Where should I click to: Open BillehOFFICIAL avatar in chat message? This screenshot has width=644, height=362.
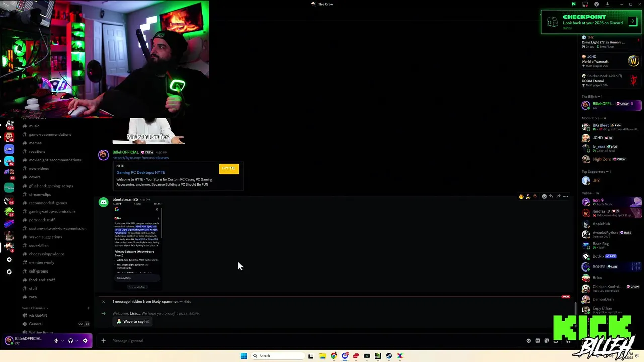click(103, 155)
